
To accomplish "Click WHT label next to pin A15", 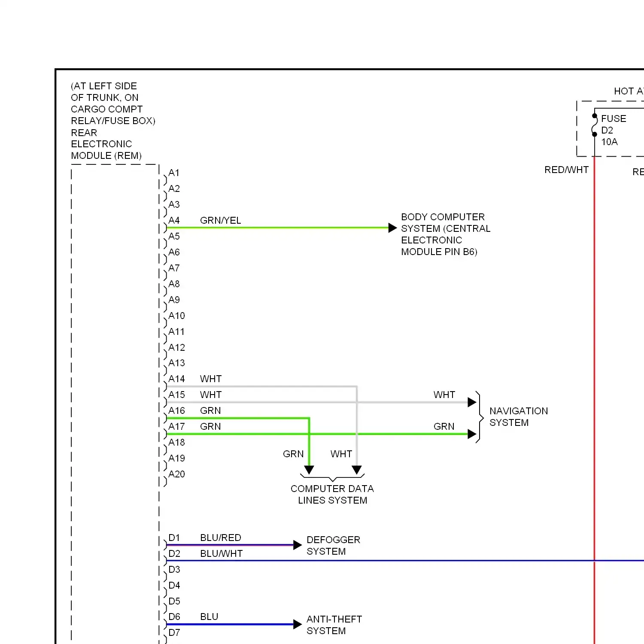I will tap(211, 395).
